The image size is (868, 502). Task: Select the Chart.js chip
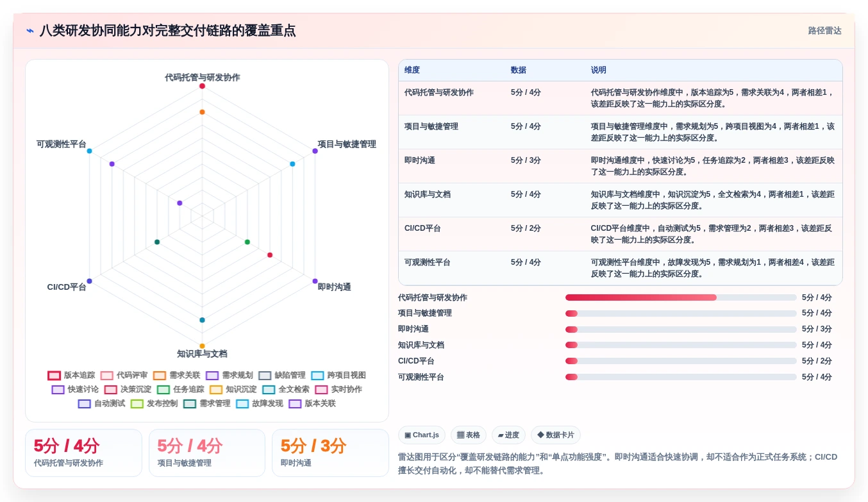[422, 435]
